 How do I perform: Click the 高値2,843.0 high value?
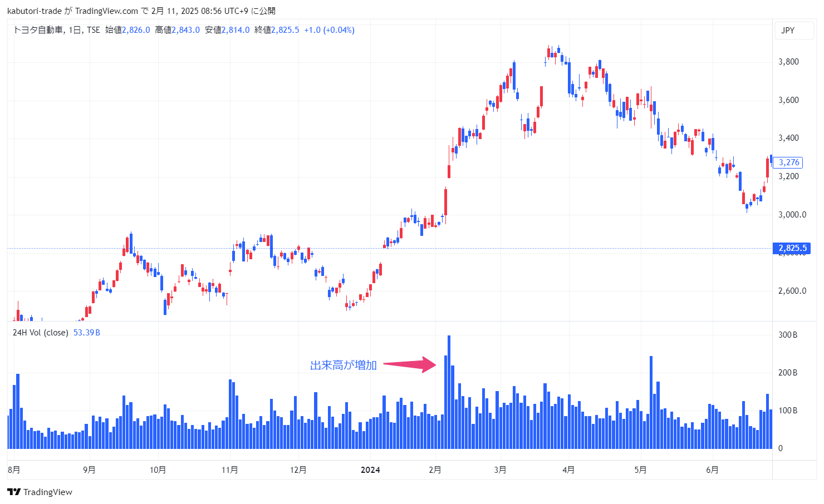(177, 30)
